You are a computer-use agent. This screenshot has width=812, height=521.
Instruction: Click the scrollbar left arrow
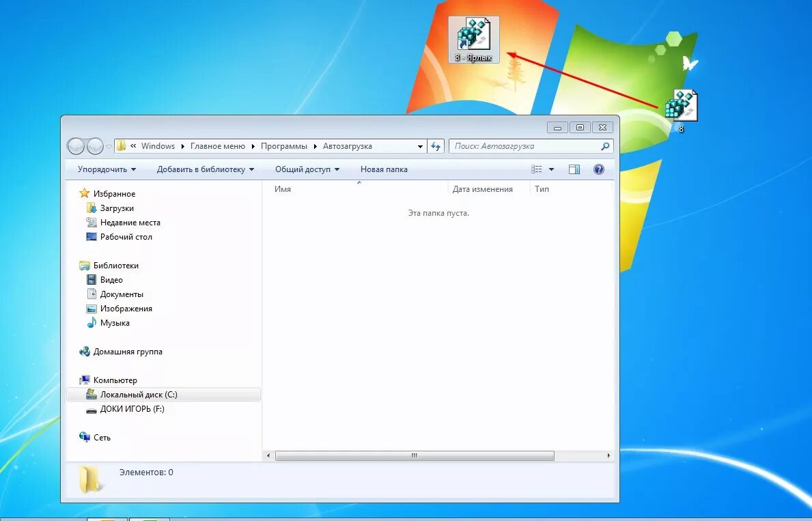[x=268, y=455]
